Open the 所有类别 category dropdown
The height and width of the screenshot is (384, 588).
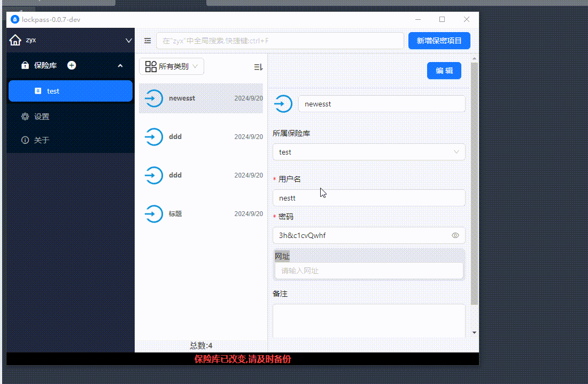tap(172, 66)
